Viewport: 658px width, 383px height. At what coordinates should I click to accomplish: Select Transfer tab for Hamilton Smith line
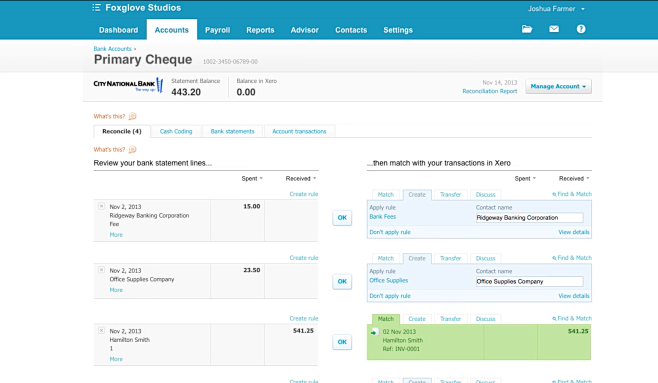[450, 319]
